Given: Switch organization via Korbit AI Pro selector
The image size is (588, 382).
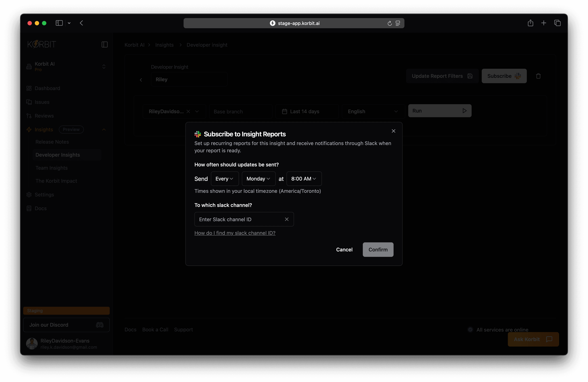Looking at the screenshot, I should 66,67.
